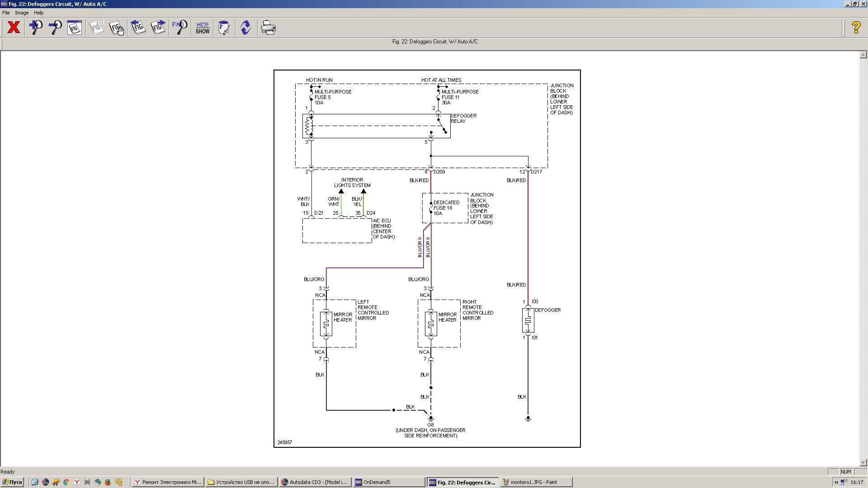Open the File menu

[6, 13]
